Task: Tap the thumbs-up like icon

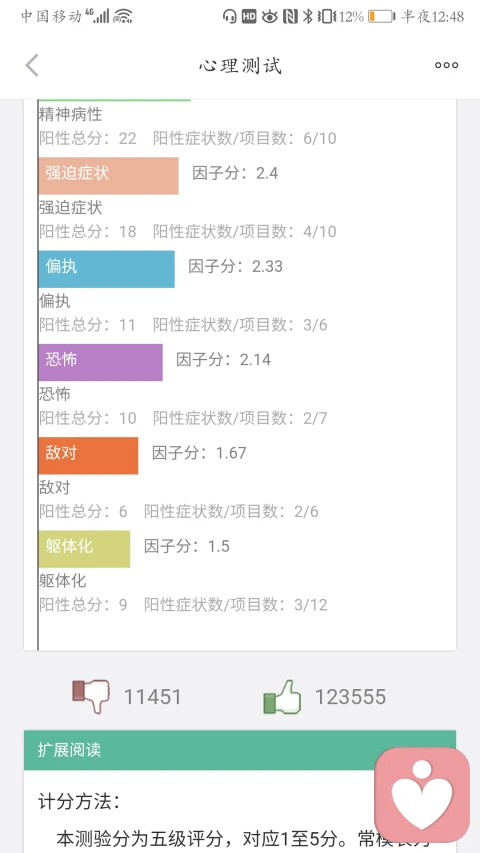Action: point(282,697)
